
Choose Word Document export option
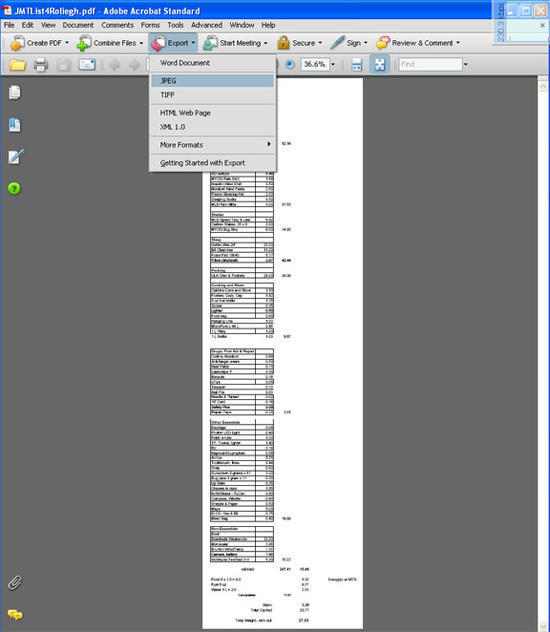(x=212, y=63)
